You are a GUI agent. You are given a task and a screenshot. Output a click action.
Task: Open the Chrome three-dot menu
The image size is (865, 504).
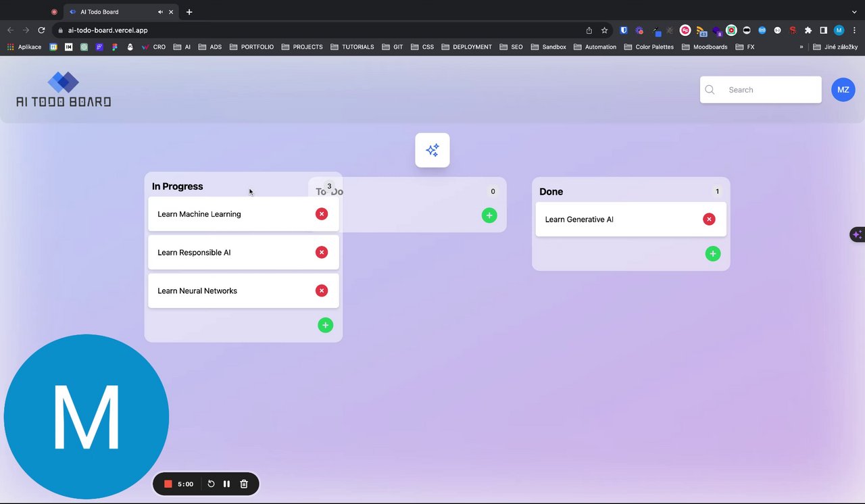click(x=854, y=30)
